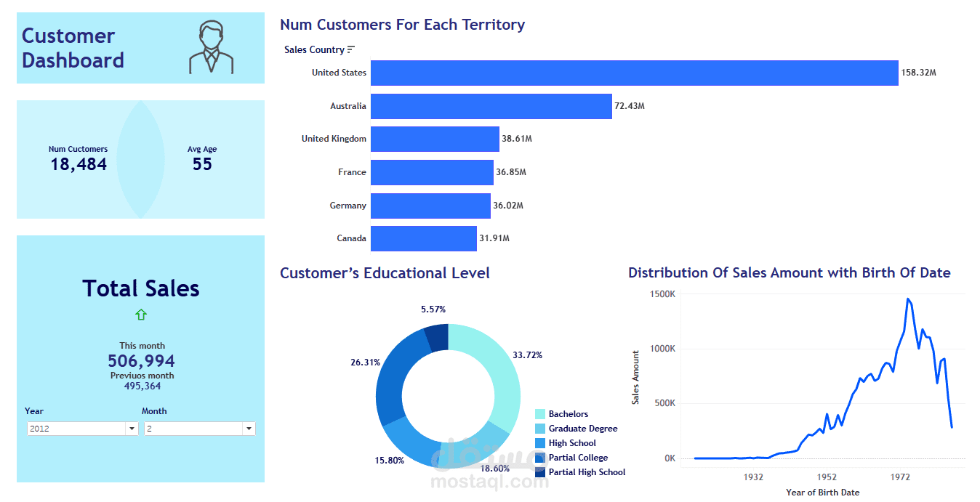
Task: Select the Canada bar at the bottom
Action: [423, 238]
